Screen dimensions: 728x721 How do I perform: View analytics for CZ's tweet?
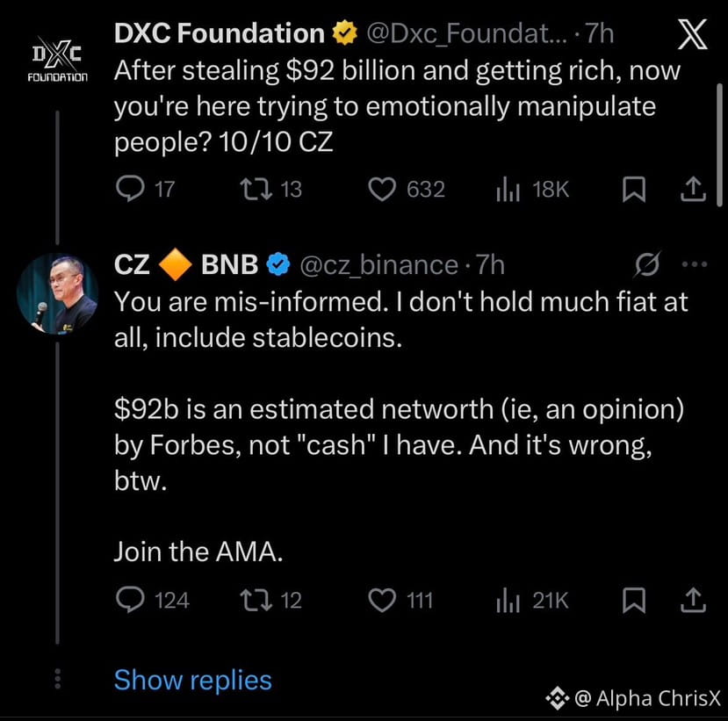(x=508, y=600)
